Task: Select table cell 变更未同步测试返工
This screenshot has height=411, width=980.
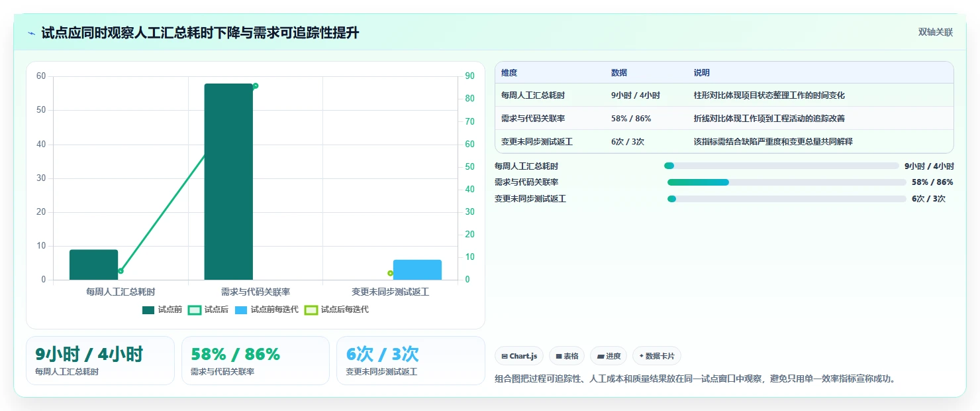Action: [x=537, y=142]
